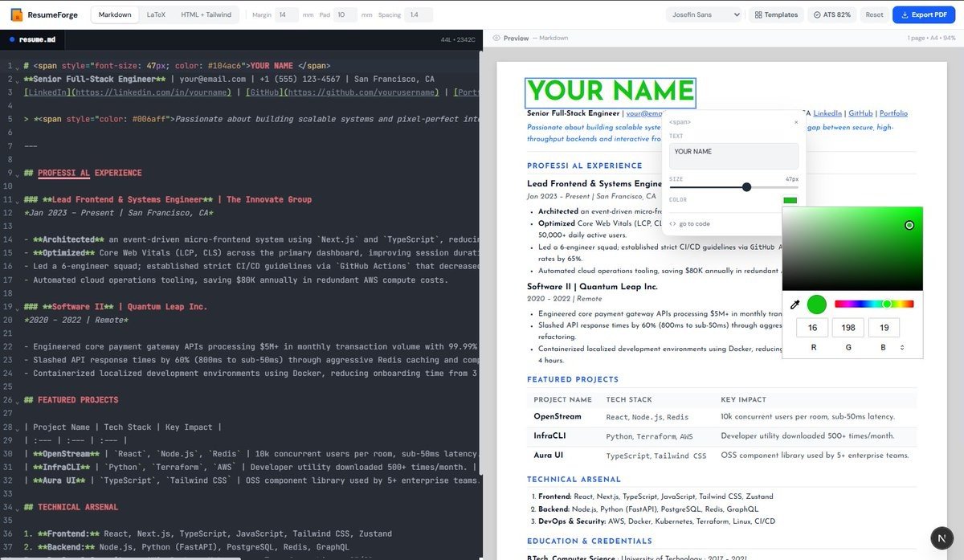Click the InfraCLI cell in projects table
Image resolution: width=964 pixels, height=560 pixels.
(551, 436)
